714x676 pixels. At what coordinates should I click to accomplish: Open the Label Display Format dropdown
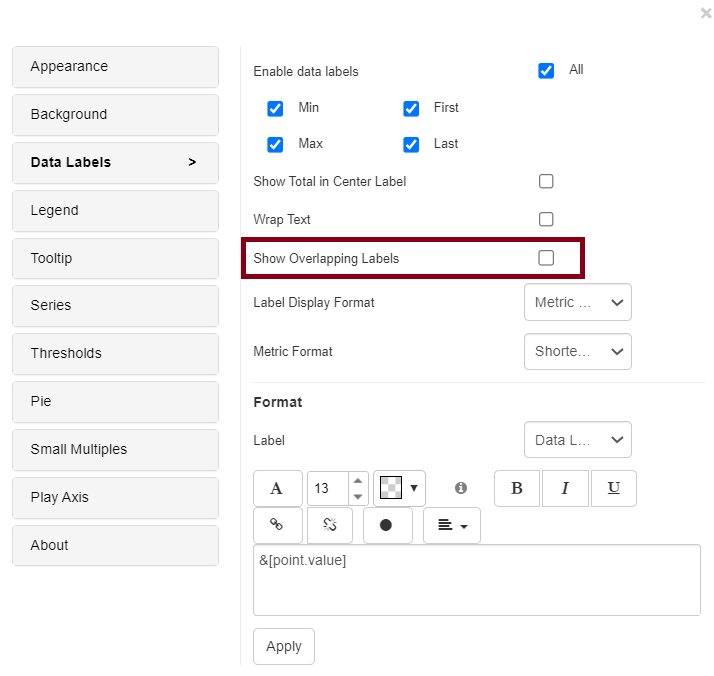click(x=577, y=302)
